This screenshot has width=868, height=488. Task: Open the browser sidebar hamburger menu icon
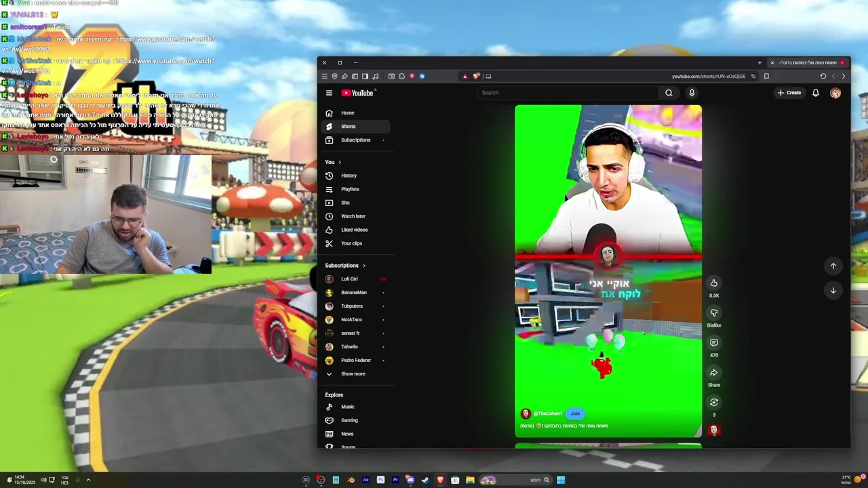(324, 76)
